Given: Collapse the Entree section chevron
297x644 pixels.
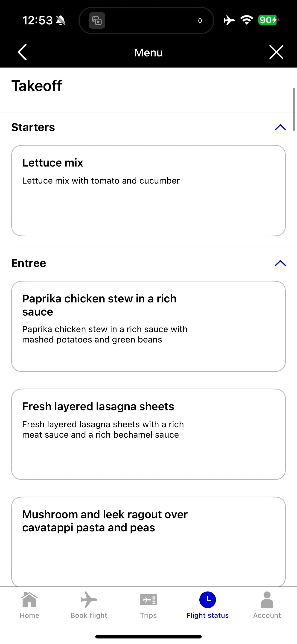Looking at the screenshot, I should (x=280, y=263).
